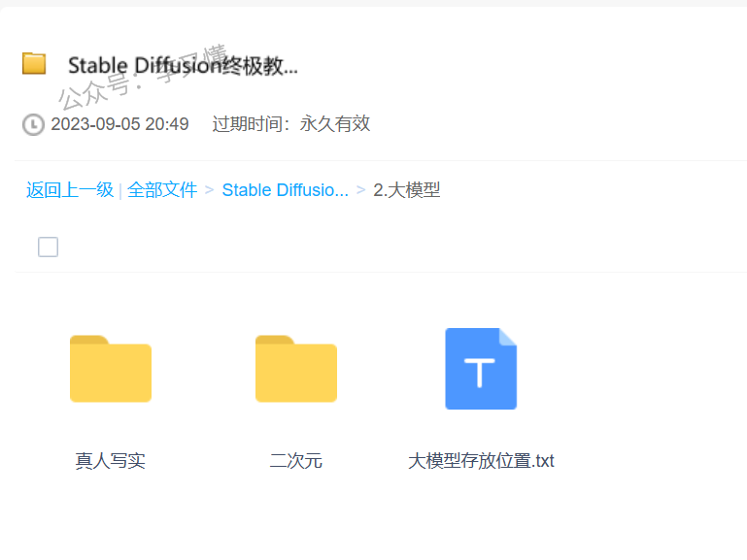Click the clock icon next to the timestamp
The height and width of the screenshot is (560, 747).
pyautogui.click(x=33, y=124)
